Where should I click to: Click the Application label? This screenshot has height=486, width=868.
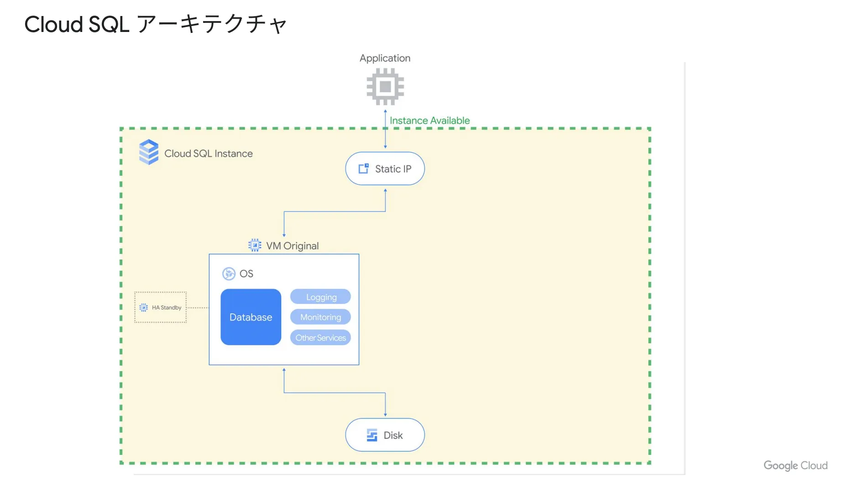[385, 58]
